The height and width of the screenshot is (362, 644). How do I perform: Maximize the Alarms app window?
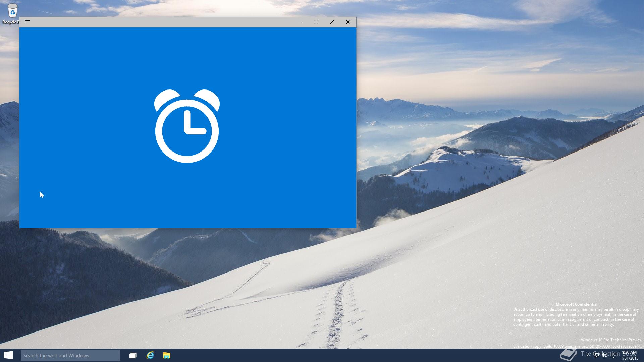click(316, 22)
